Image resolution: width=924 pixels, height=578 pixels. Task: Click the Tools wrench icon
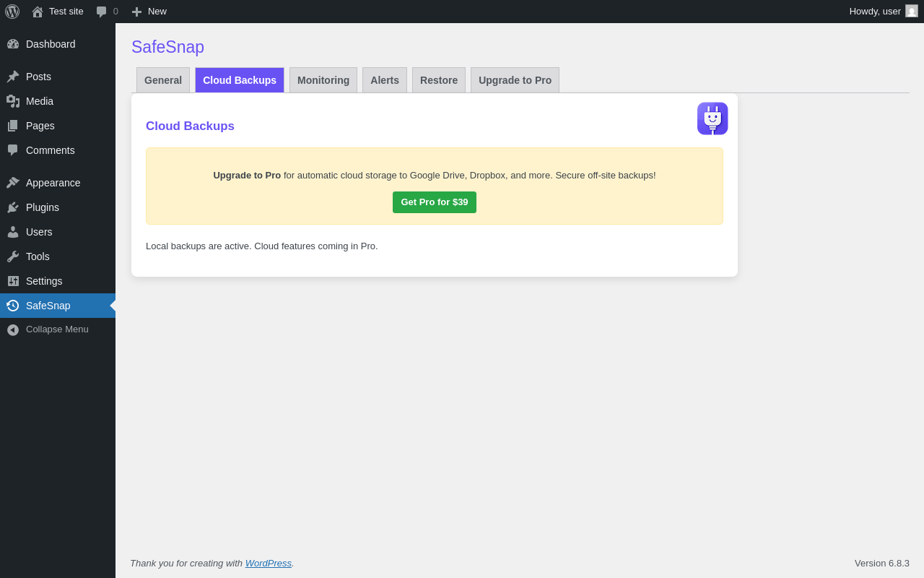tap(13, 256)
